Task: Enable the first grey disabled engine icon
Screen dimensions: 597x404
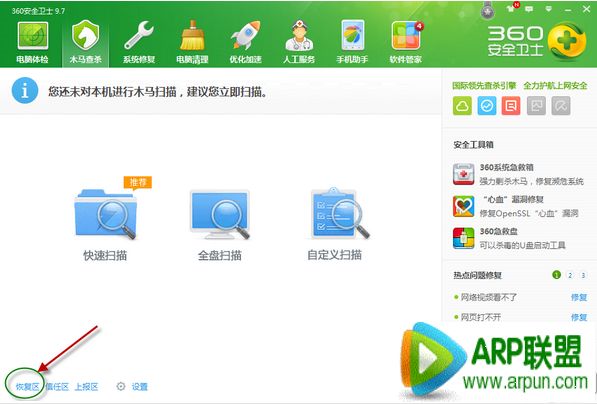Action: [x=536, y=105]
